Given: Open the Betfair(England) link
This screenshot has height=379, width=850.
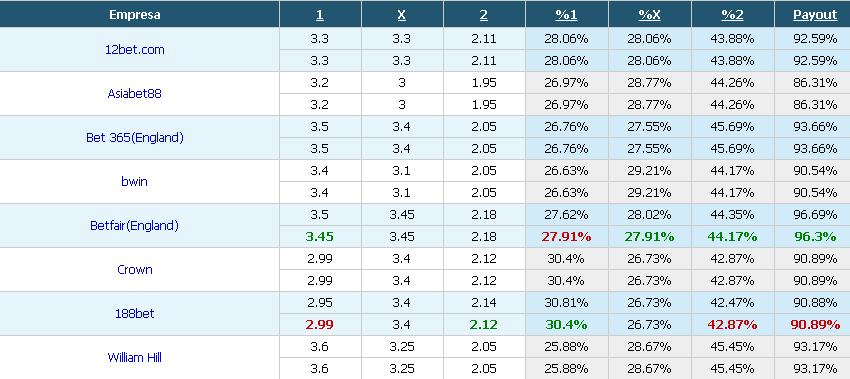Looking at the screenshot, I should [x=134, y=226].
